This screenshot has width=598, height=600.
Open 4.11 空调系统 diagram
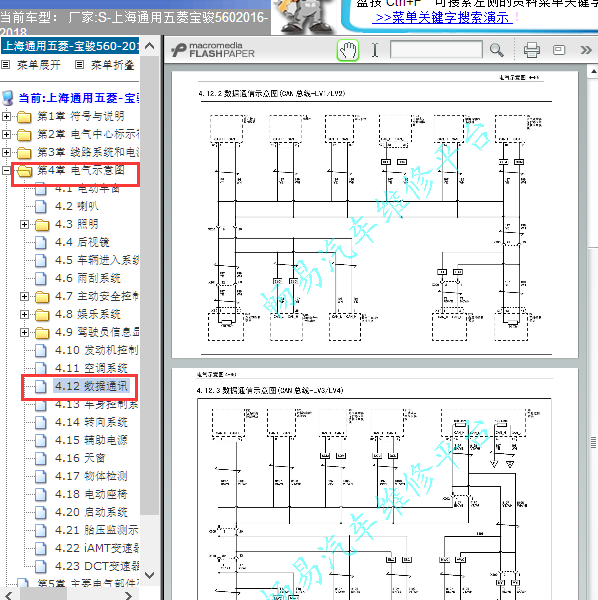click(x=91, y=368)
